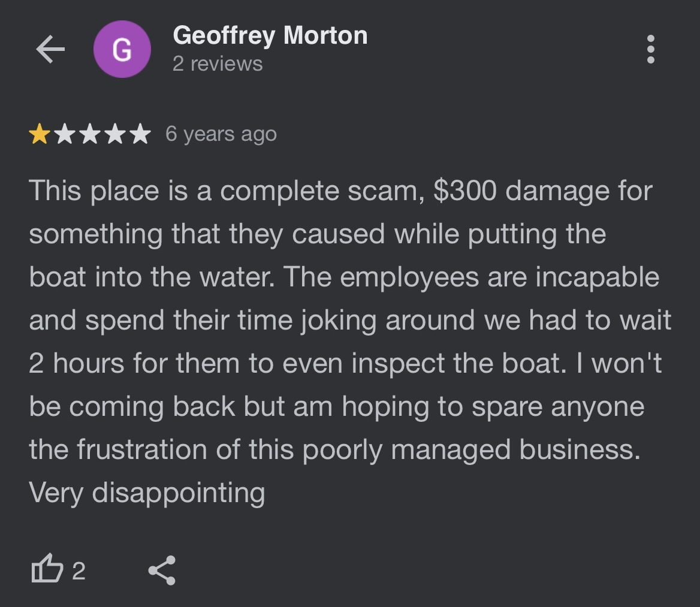Click the fourth gray rating star
Viewport: 700px width, 607px height.
(116, 134)
